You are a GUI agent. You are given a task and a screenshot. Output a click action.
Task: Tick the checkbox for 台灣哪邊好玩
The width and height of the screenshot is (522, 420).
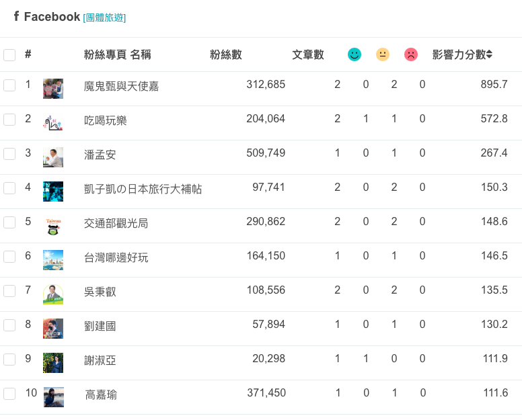(9, 257)
